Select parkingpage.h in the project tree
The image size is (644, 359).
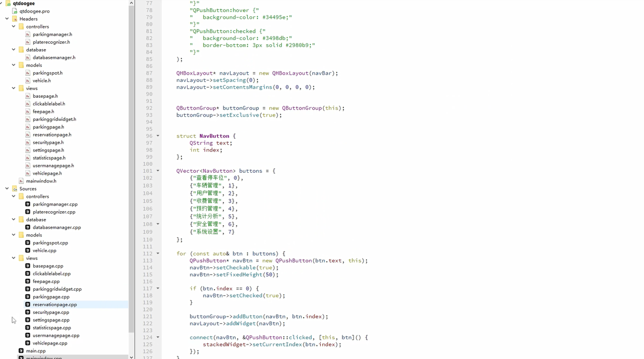tap(48, 127)
